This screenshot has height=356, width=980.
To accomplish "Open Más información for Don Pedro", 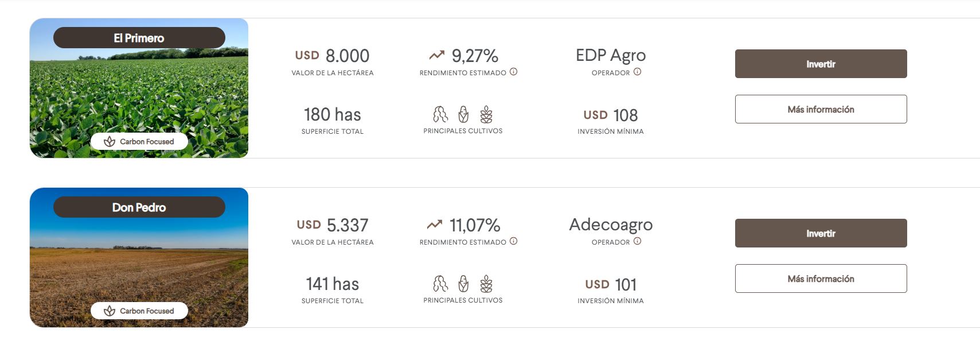I will click(821, 278).
